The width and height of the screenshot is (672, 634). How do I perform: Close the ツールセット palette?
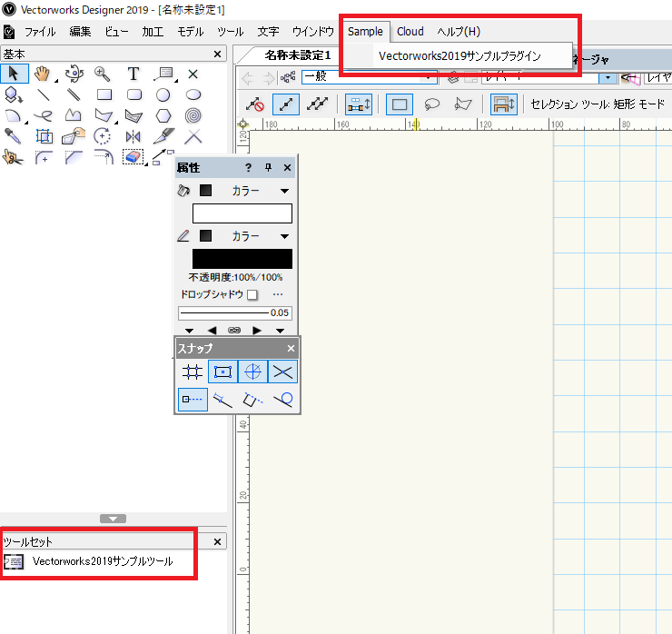[x=217, y=542]
